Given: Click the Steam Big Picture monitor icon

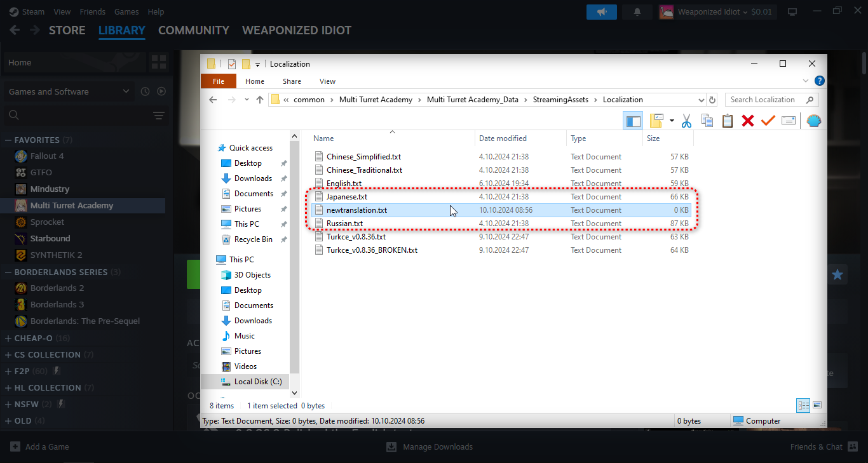Looking at the screenshot, I should pyautogui.click(x=792, y=11).
